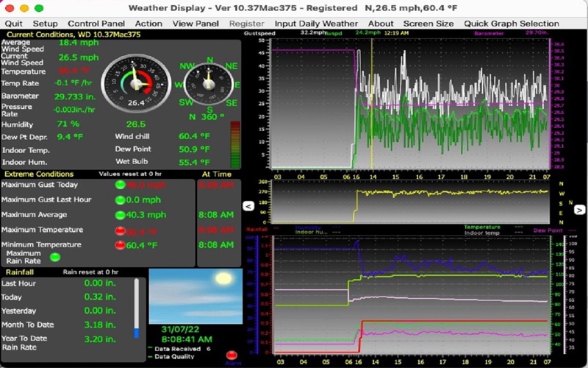The height and width of the screenshot is (368, 588).
Task: Click the Today rainfall value 0.32 in.
Action: click(100, 297)
